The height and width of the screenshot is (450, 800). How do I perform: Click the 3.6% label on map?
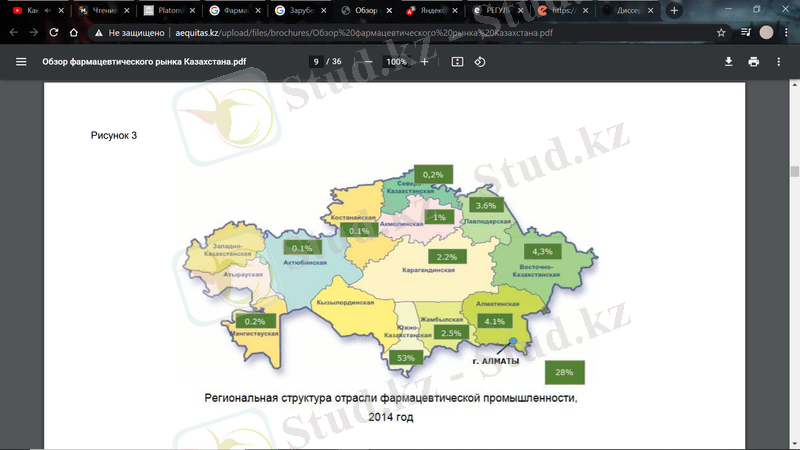[486, 206]
